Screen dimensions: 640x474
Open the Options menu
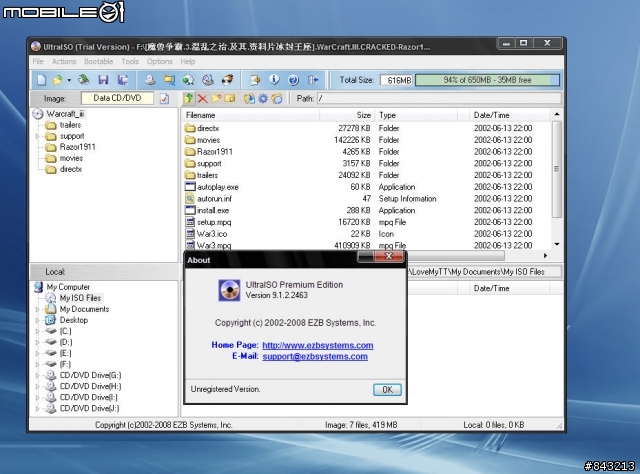[x=160, y=62]
